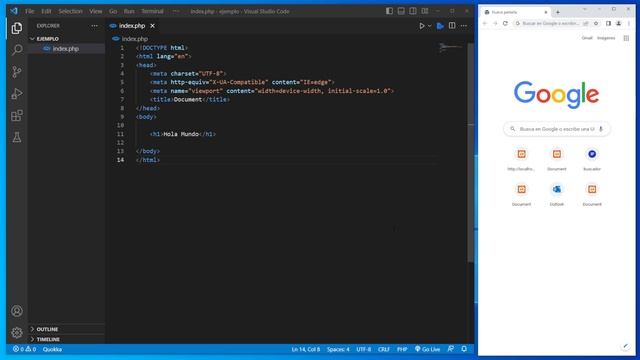Open Accounts menu in VS Code

pyautogui.click(x=17, y=311)
